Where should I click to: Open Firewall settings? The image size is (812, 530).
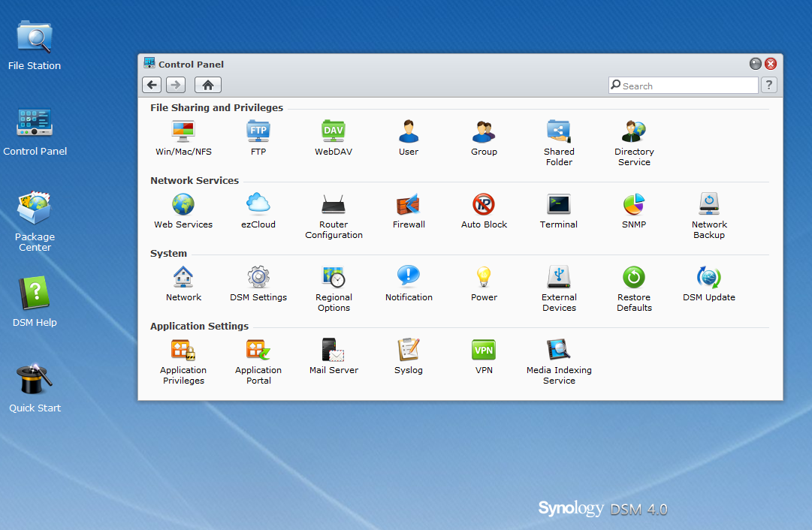click(409, 211)
